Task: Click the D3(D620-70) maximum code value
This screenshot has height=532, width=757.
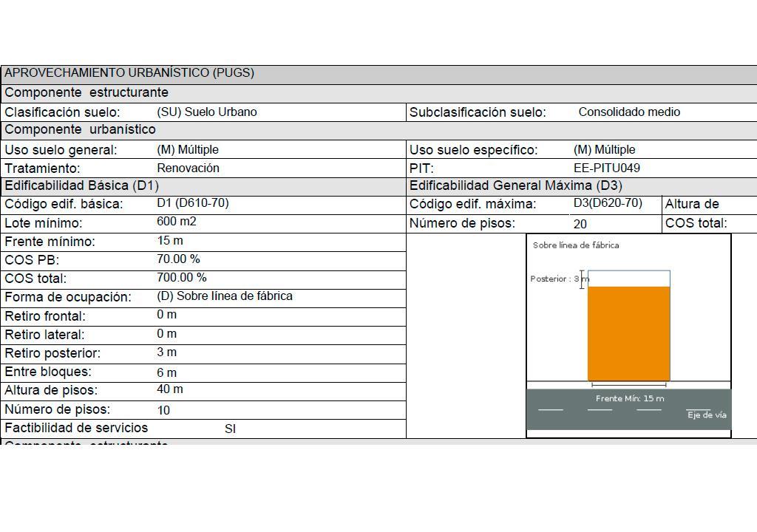Action: coord(608,202)
